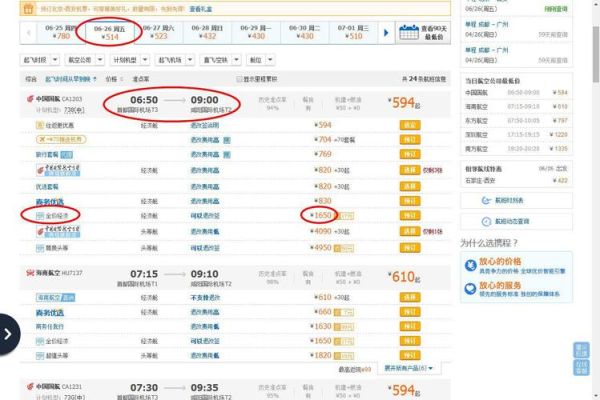
Task: Click the 90-day calendar icon
Action: click(x=409, y=33)
